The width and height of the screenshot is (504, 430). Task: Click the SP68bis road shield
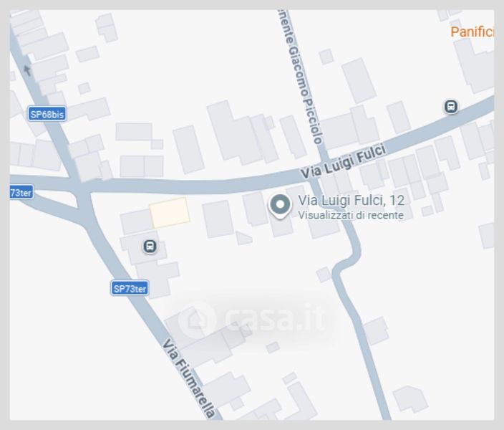point(47,114)
